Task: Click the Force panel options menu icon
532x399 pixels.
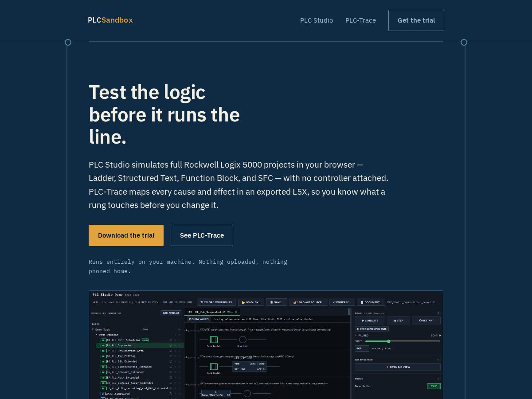Action: pos(439,379)
